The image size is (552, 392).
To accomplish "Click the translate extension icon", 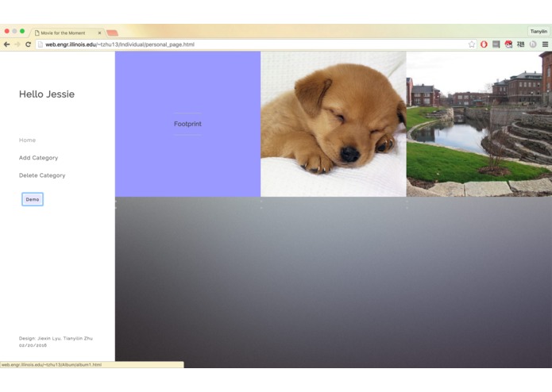I will click(x=521, y=44).
